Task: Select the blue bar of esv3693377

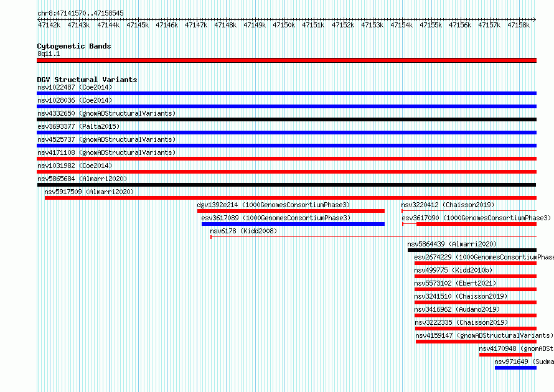Action: pyautogui.click(x=286, y=133)
